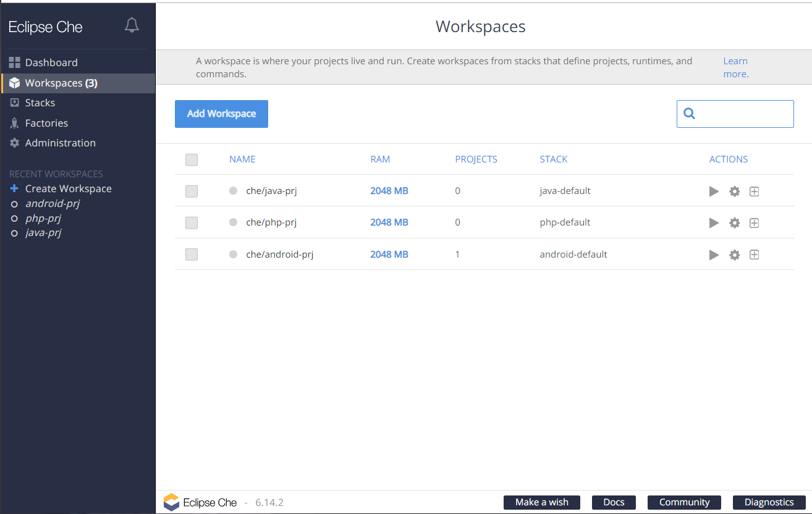Click java-default stack cell
The width and height of the screenshot is (812, 514).
565,191
